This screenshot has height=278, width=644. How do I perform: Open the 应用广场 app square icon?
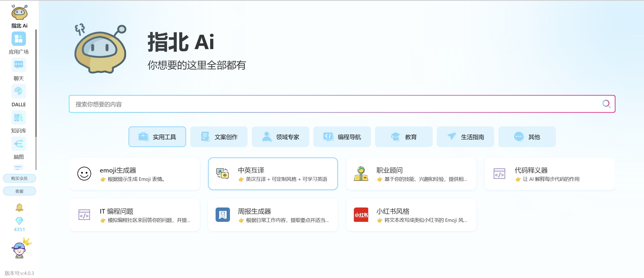point(19,39)
